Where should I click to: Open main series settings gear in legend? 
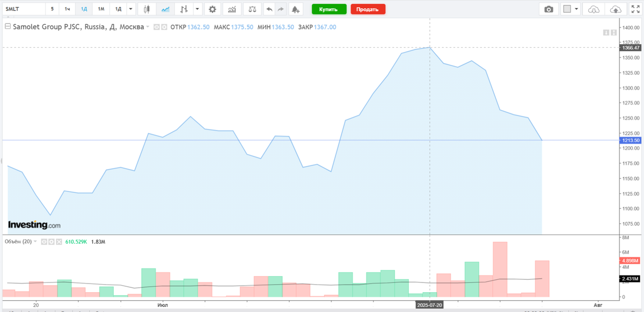[164, 27]
